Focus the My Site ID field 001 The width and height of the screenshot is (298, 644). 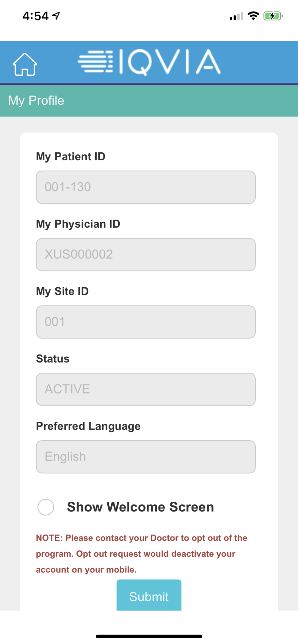tap(146, 322)
